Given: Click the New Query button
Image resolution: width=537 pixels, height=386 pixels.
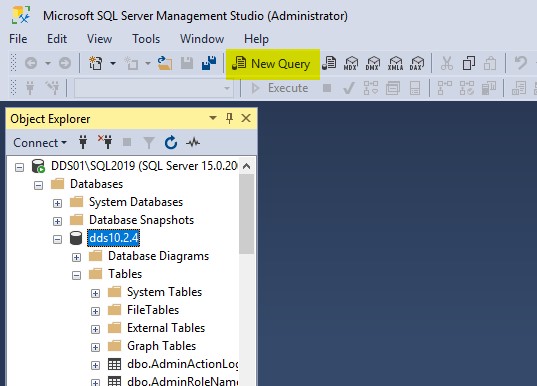Looking at the screenshot, I should tap(272, 64).
